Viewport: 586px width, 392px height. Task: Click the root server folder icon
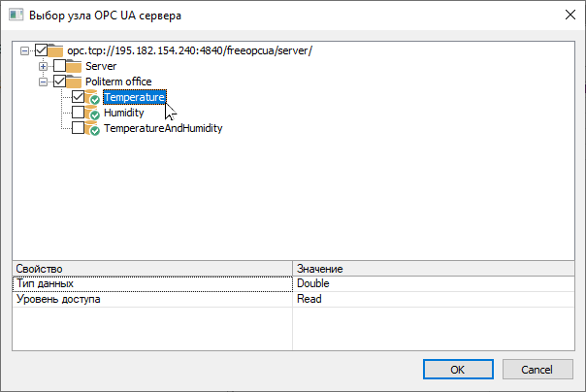55,50
